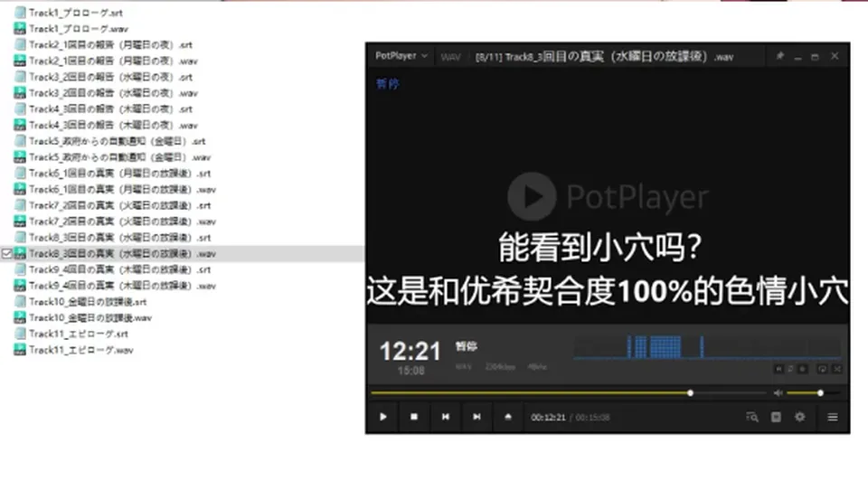The height and width of the screenshot is (490, 868).
Task: Click the Track6 月曜日の放課後 .wav file icon
Action: tap(20, 189)
